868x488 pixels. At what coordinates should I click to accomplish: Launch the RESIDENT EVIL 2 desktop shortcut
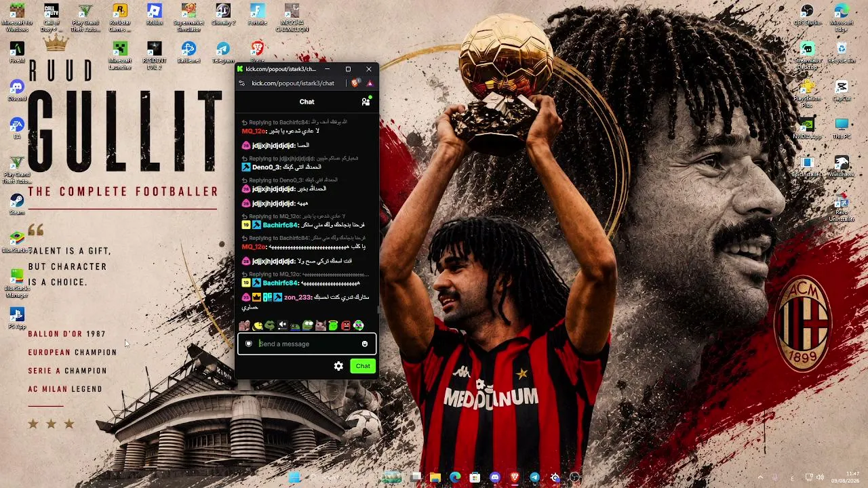click(155, 55)
